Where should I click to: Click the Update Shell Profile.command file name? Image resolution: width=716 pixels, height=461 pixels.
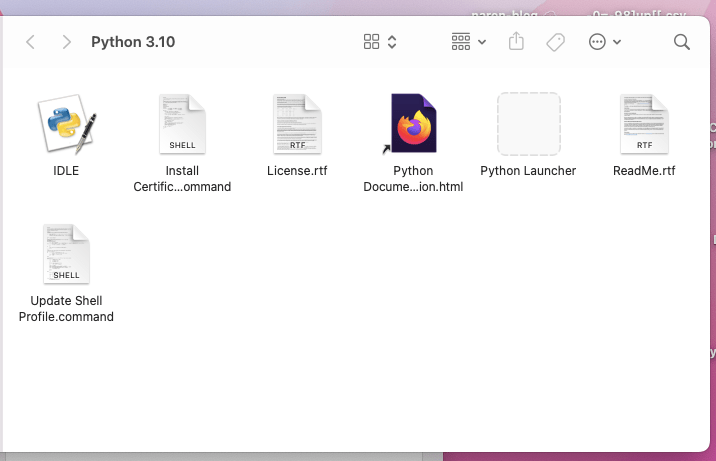66,309
